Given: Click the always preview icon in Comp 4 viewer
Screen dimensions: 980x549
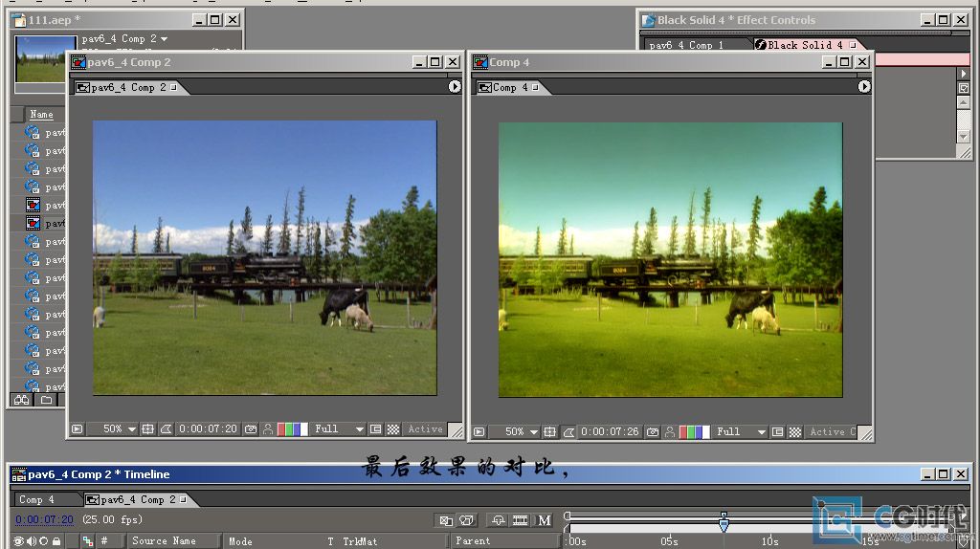Looking at the screenshot, I should pos(479,431).
